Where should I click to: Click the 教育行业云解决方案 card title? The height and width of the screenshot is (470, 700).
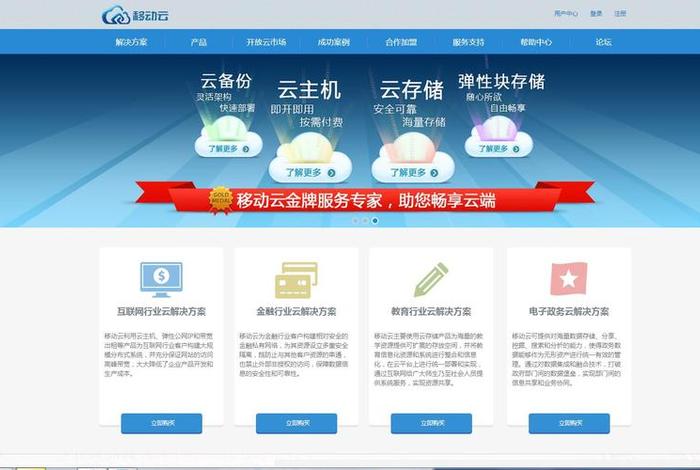coord(431,312)
